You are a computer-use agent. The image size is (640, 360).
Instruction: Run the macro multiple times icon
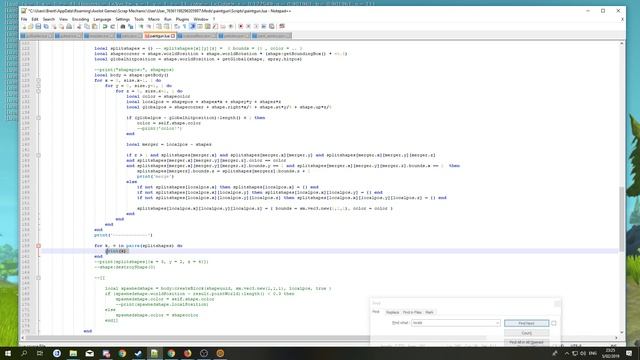[264, 27]
